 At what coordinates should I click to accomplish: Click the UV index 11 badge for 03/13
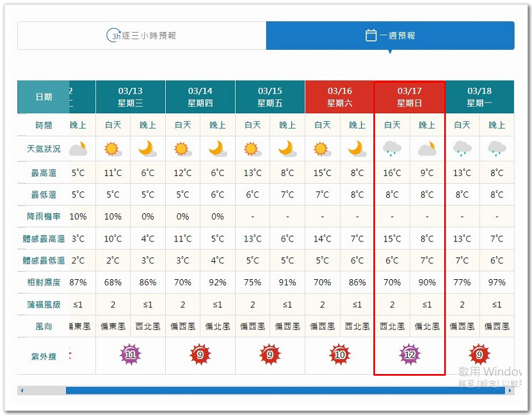(131, 355)
